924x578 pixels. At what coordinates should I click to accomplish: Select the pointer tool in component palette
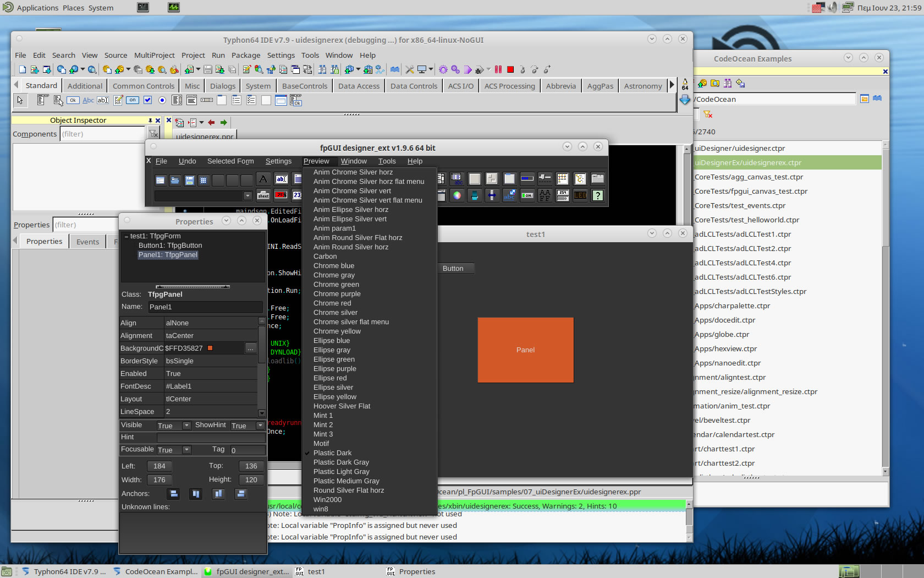[x=20, y=100]
